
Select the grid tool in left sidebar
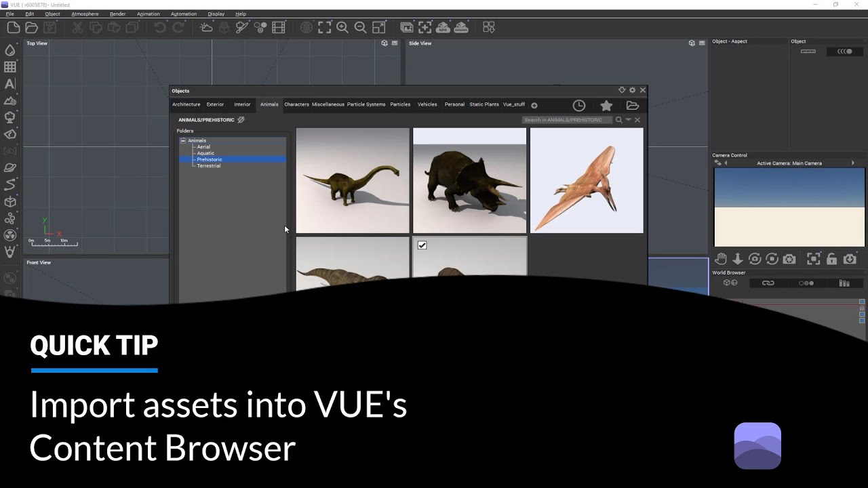(x=10, y=67)
